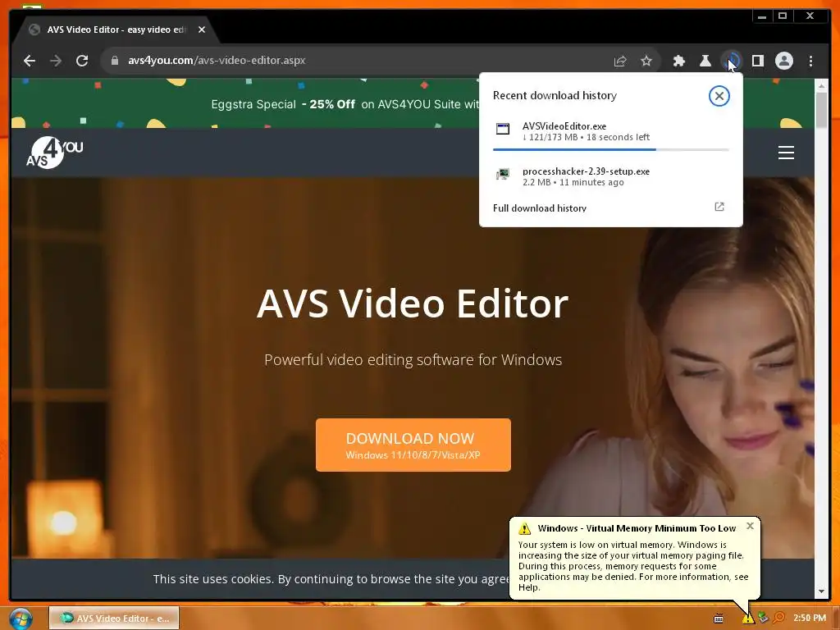The width and height of the screenshot is (840, 630).
Task: Click the orange tray search icon
Action: [x=779, y=619]
